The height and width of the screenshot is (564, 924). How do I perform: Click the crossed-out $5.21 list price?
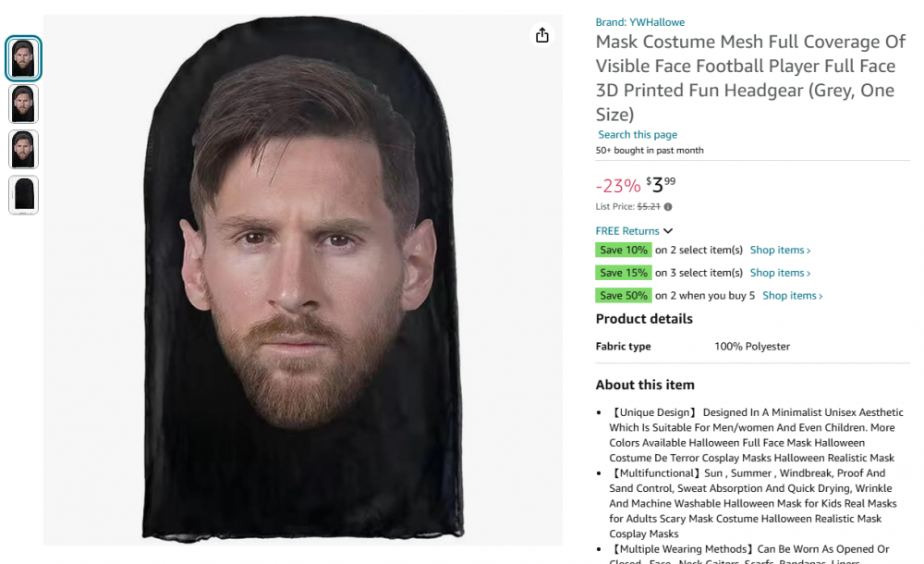coord(649,207)
